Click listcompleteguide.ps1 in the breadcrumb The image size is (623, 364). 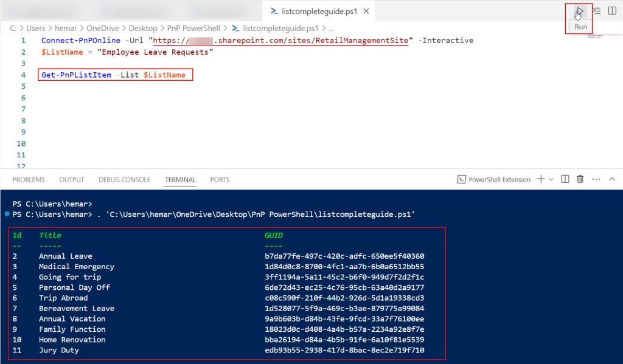coord(280,28)
